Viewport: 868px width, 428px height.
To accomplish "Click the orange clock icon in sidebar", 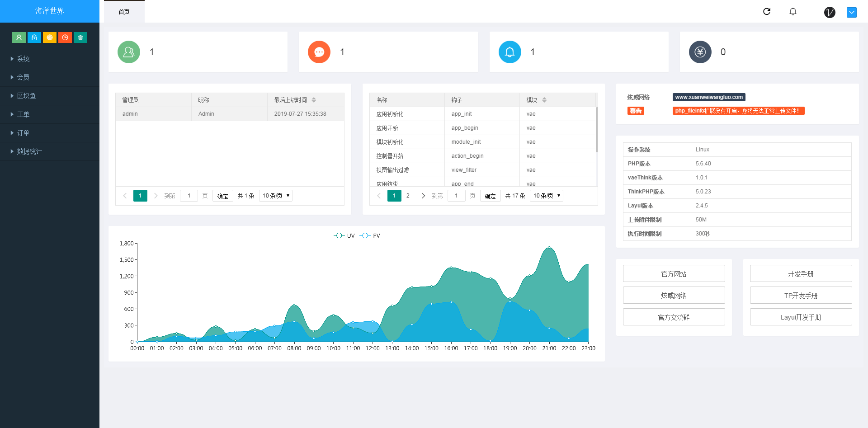I will point(65,38).
